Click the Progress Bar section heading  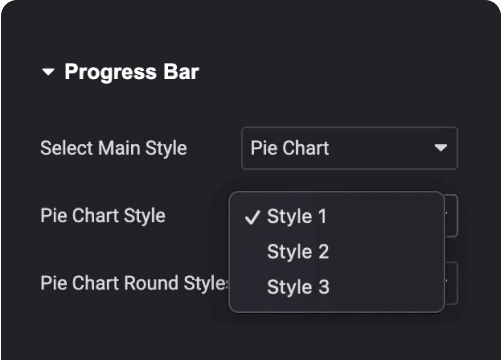coord(132,72)
